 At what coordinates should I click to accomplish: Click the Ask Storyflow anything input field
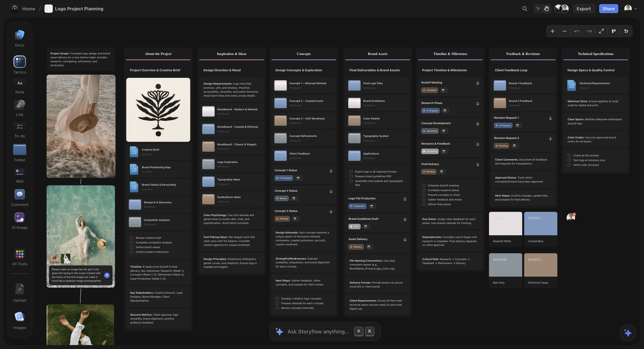point(319,332)
